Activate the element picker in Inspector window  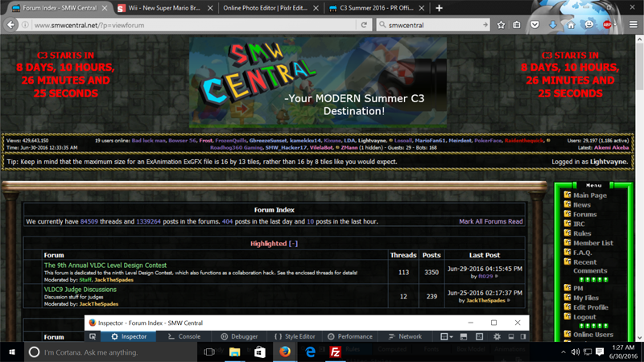[x=93, y=336]
